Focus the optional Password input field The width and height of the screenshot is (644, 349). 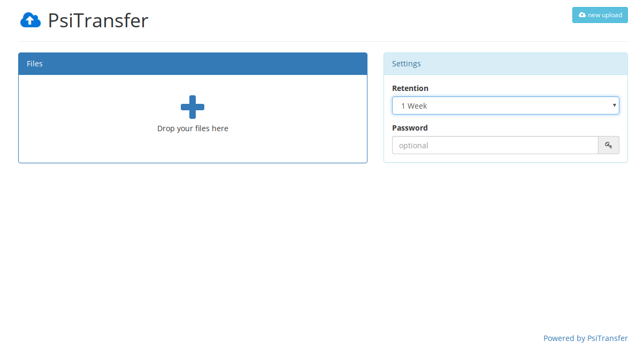pyautogui.click(x=495, y=145)
